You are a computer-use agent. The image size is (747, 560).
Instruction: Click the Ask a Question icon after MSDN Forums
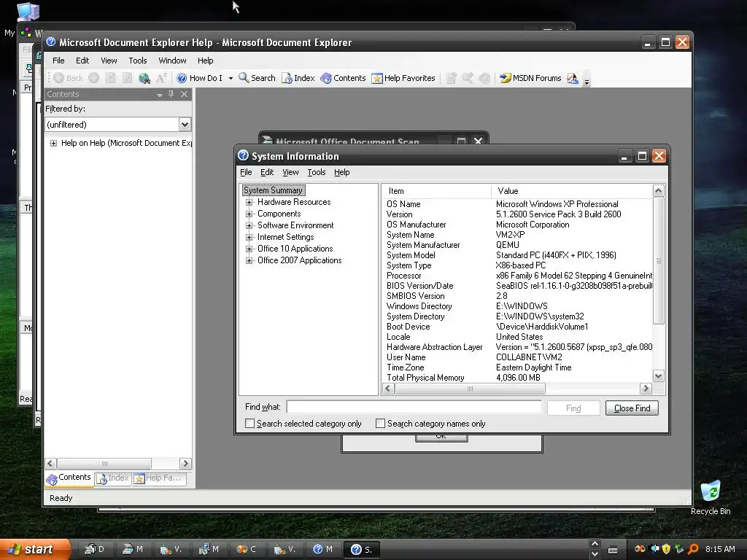click(x=572, y=78)
